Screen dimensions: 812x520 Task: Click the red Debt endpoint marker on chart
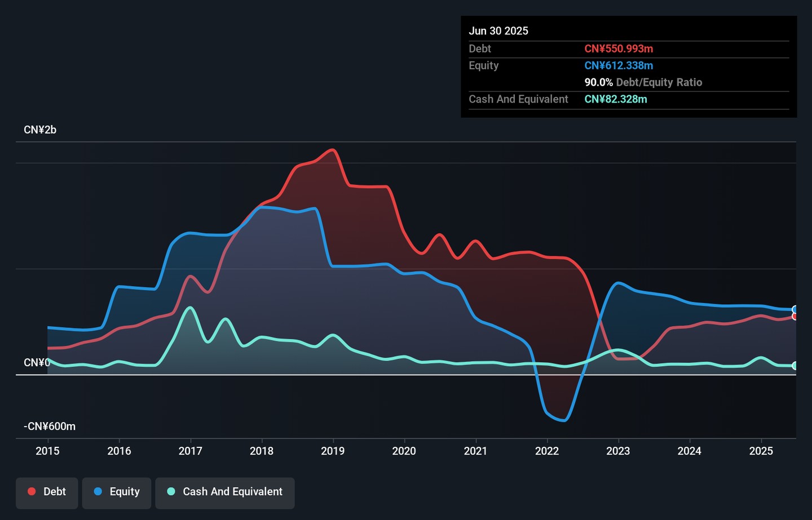(x=795, y=317)
